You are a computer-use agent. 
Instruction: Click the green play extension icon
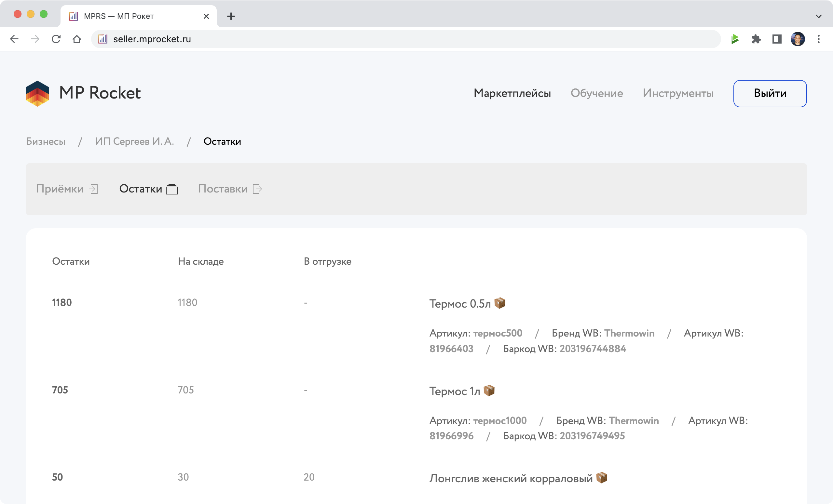(x=735, y=39)
